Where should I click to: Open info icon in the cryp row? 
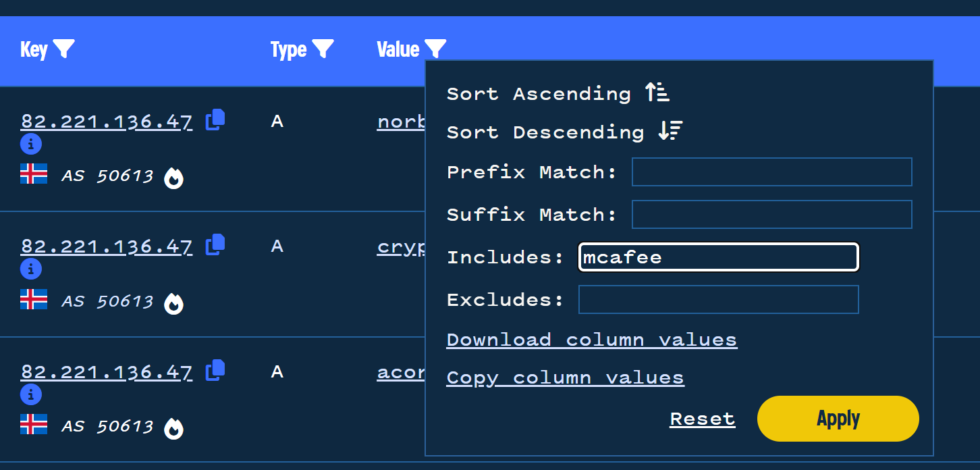[31, 269]
